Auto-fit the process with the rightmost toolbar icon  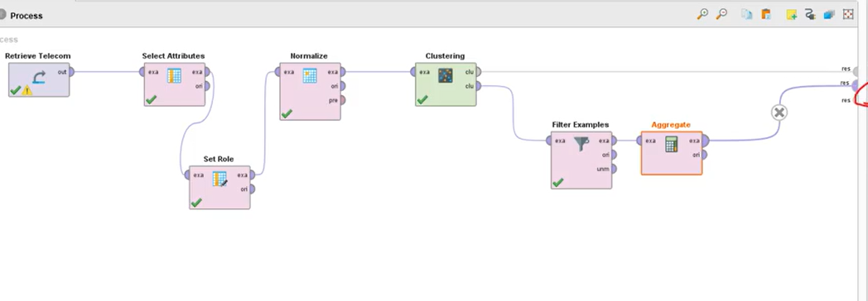[x=848, y=14]
